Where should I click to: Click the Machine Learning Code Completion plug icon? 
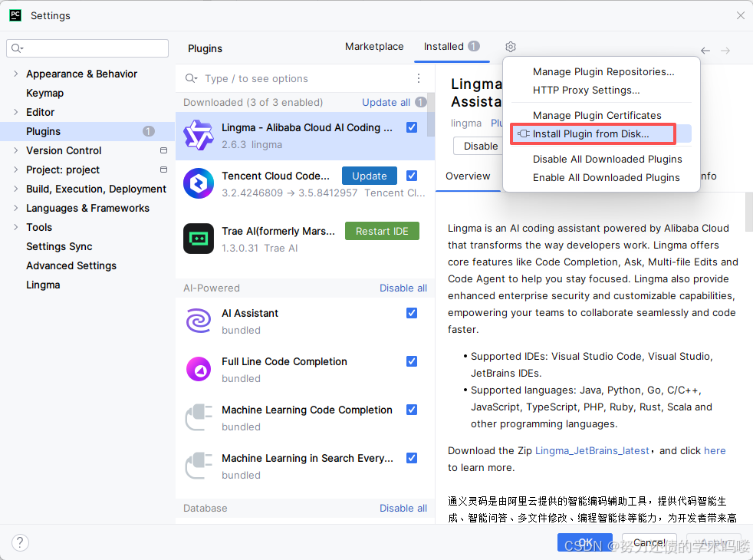pyautogui.click(x=199, y=417)
